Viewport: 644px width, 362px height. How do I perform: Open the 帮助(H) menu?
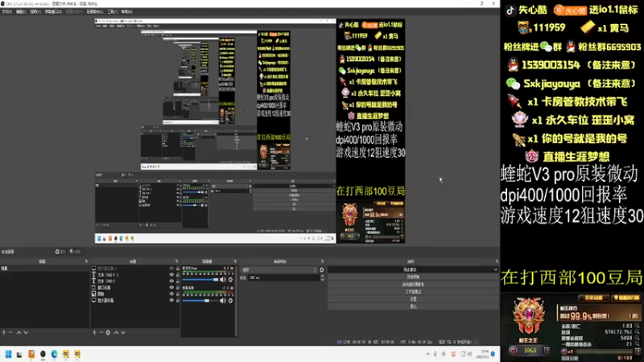pyautogui.click(x=126, y=12)
